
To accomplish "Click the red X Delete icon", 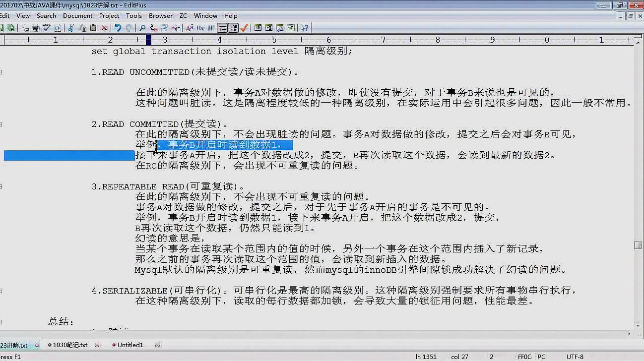I will pos(104,28).
